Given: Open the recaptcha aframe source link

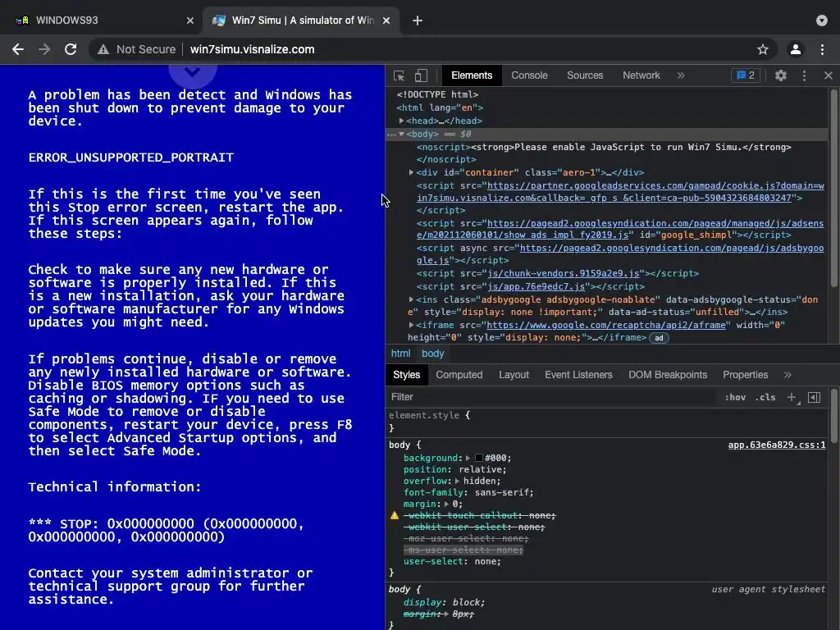Looking at the screenshot, I should [606, 325].
